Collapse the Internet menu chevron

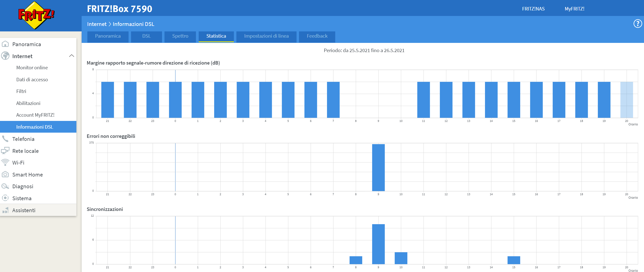[x=71, y=56]
